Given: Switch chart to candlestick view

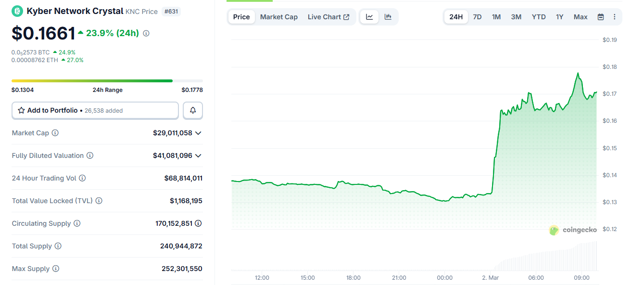Looking at the screenshot, I should pos(388,16).
